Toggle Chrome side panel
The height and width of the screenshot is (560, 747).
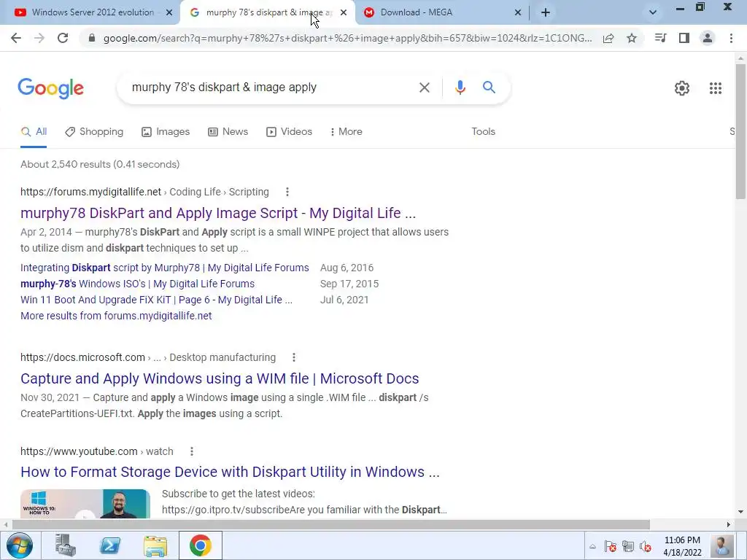click(684, 38)
